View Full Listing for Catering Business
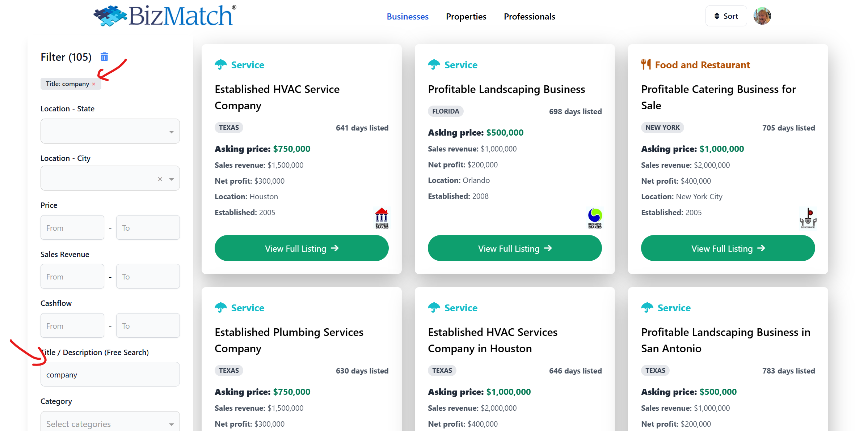 click(728, 248)
